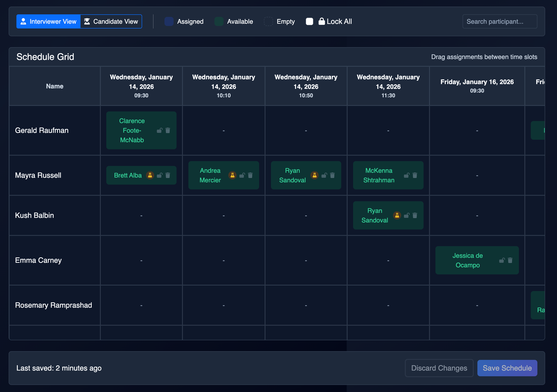Lock McKenna Shtrahman's assignment using its padlock toggle
Viewport: 557px width, 392px height.
407,175
